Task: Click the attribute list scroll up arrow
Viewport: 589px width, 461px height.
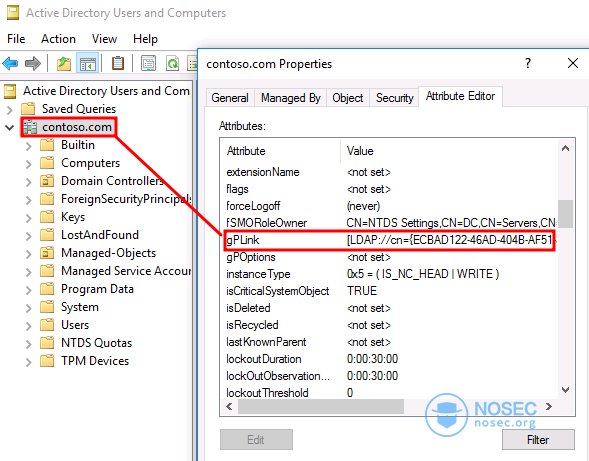Action: point(565,148)
